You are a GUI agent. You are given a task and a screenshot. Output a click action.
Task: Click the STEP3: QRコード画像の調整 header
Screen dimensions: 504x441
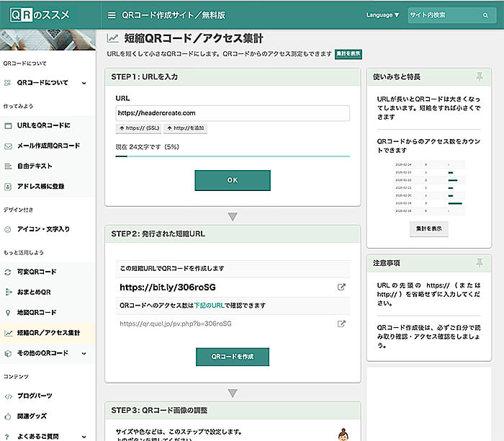tap(233, 411)
